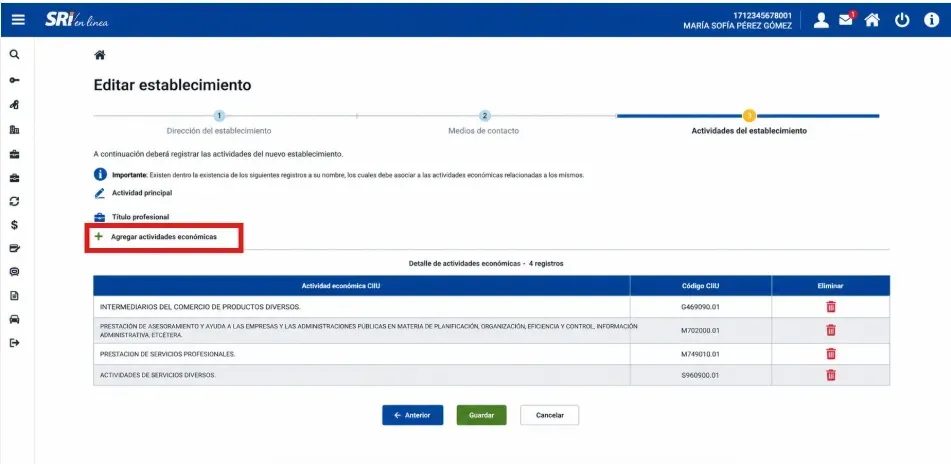Click the green plus icon to add activities
This screenshot has width=951, height=464.
pos(99,237)
